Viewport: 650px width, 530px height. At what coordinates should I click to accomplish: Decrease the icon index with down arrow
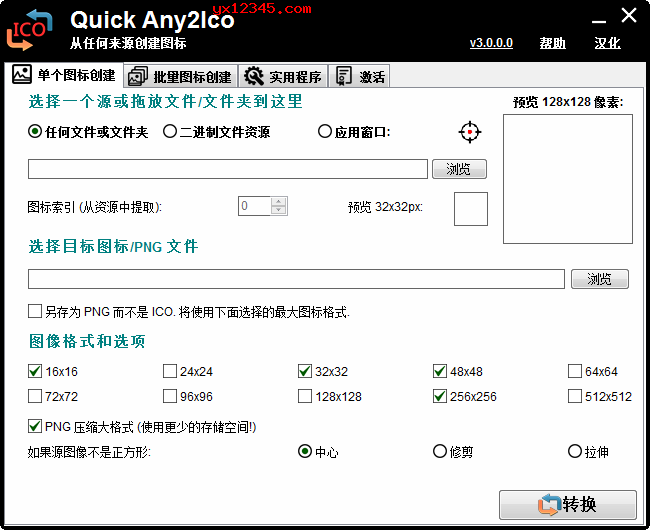pyautogui.click(x=279, y=210)
